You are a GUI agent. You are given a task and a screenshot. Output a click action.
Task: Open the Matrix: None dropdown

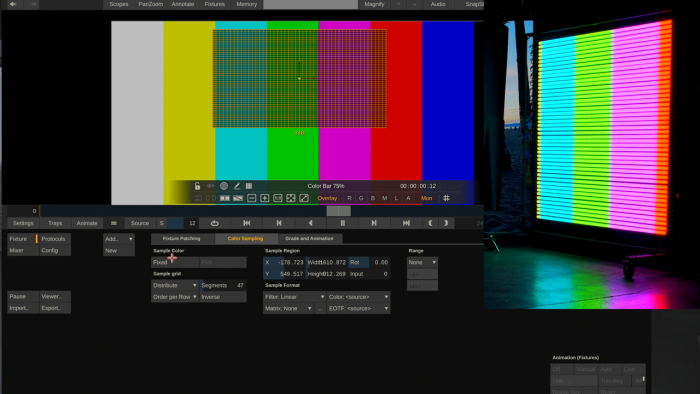[x=288, y=309]
